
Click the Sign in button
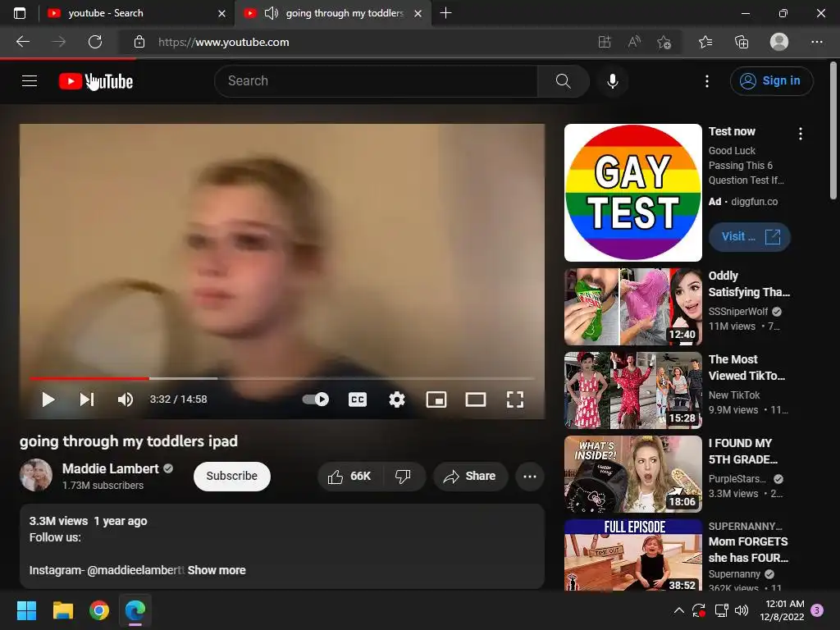[771, 81]
